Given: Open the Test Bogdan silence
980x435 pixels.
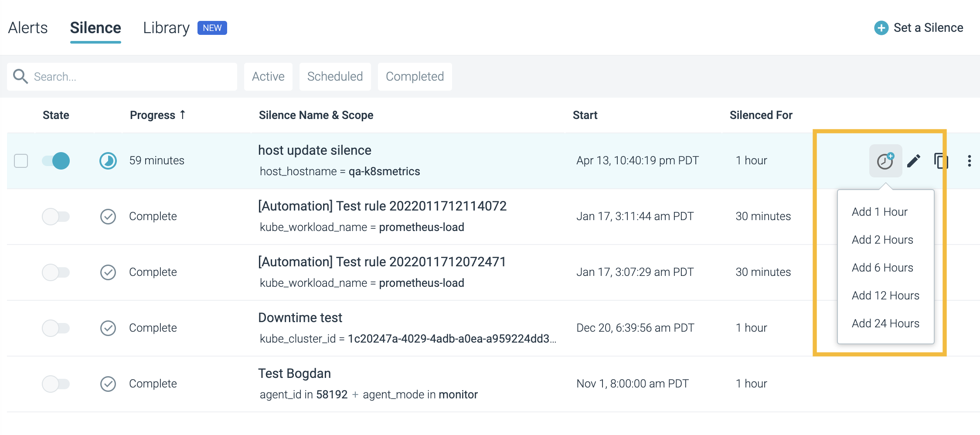Looking at the screenshot, I should 295,374.
